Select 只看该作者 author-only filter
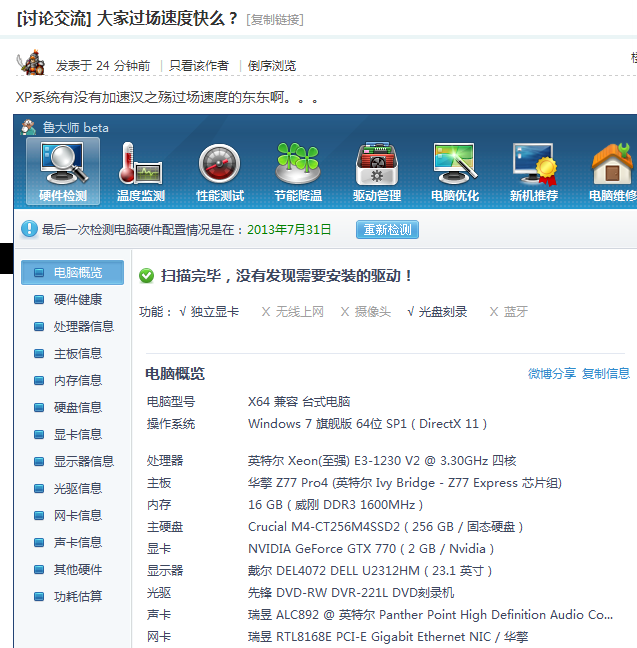 (x=198, y=66)
